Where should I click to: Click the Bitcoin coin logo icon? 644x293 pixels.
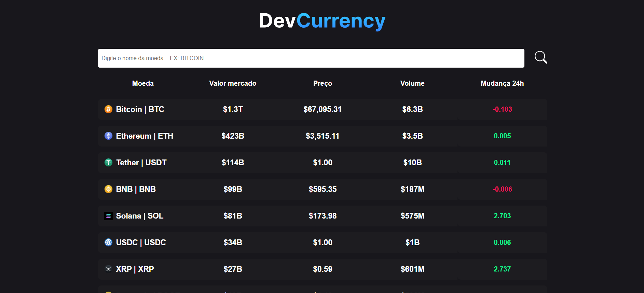tap(108, 109)
